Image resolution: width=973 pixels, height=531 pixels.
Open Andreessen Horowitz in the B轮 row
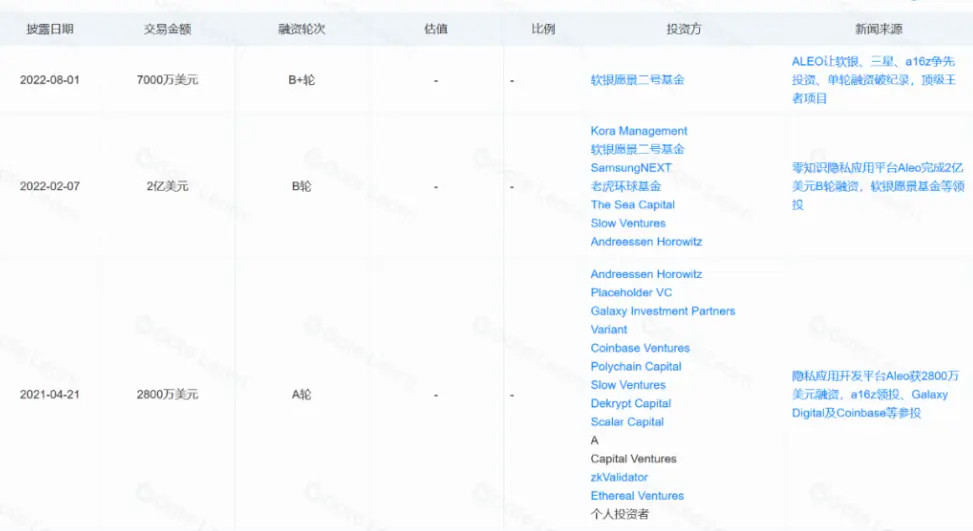(646, 242)
